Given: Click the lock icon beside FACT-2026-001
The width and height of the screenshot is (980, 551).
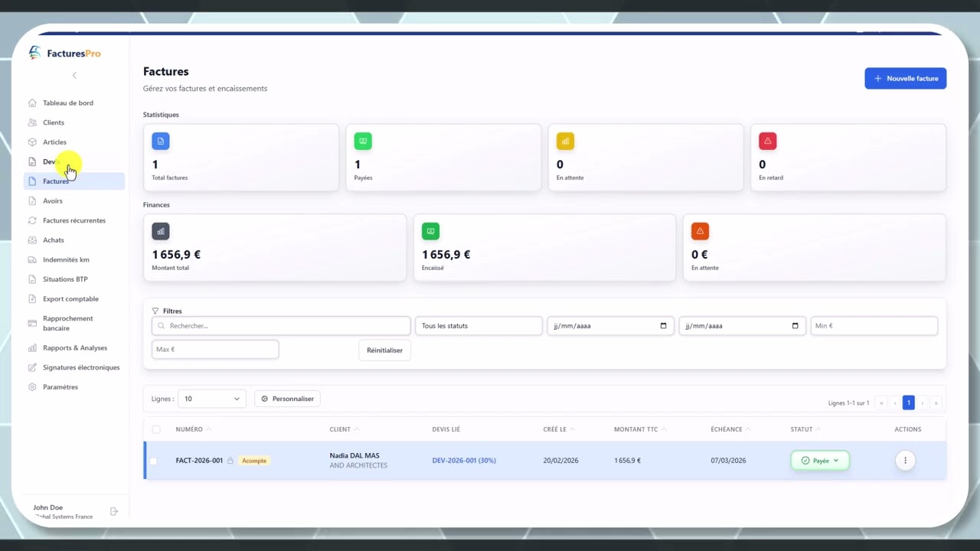Looking at the screenshot, I should tap(230, 461).
